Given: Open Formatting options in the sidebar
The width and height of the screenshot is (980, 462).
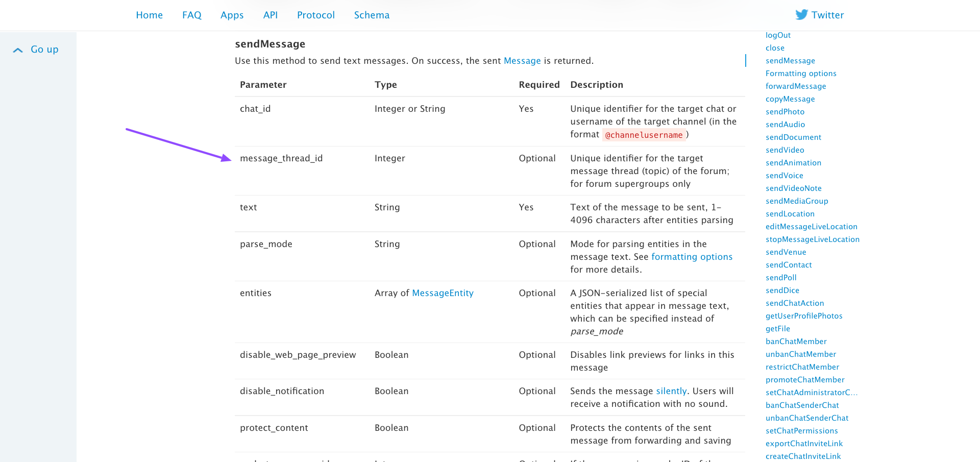Looking at the screenshot, I should pos(800,74).
